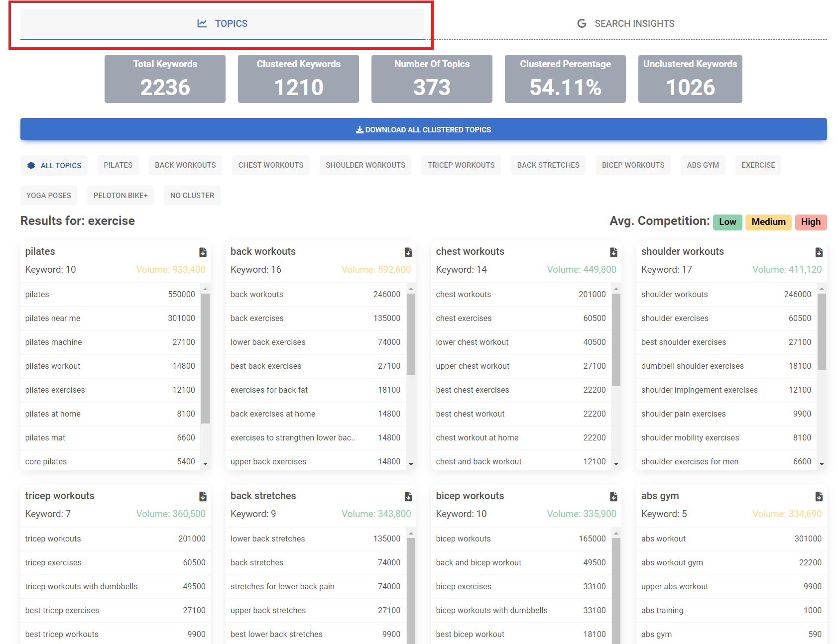
Task: Click the pilates list scroll-up arrow
Action: pos(205,289)
